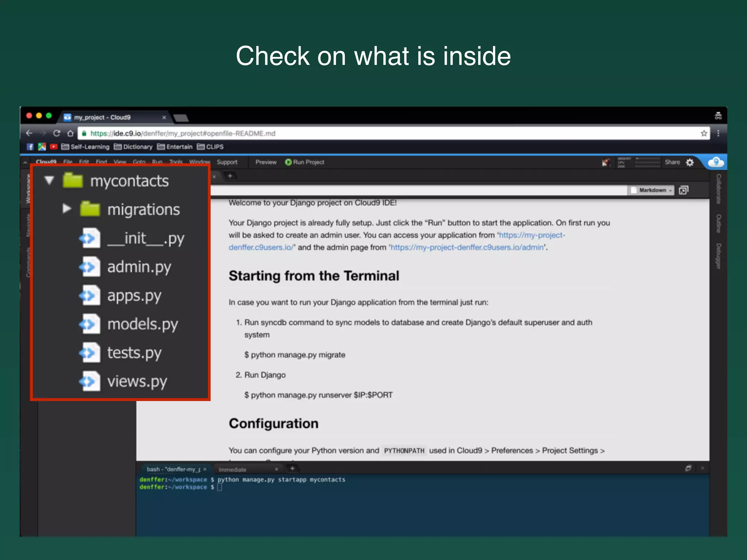Click the Cloud9 cloud logo icon
The width and height of the screenshot is (747, 560).
click(715, 162)
